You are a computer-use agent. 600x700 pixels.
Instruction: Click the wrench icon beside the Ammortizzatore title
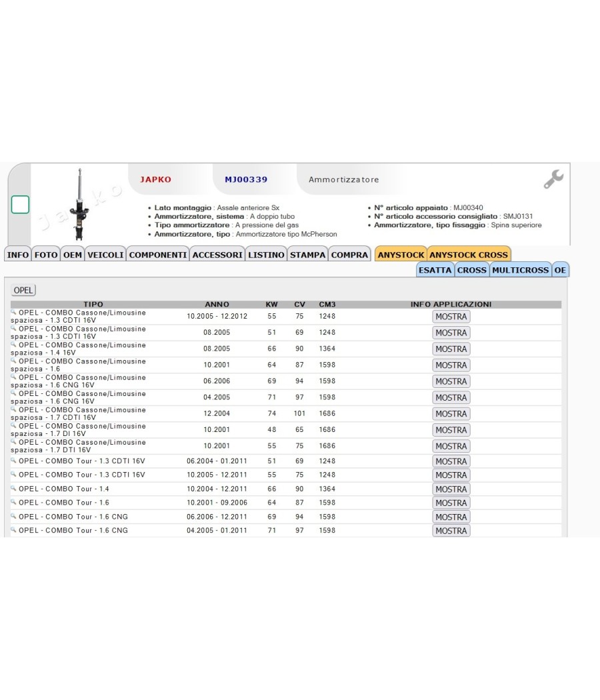point(553,179)
